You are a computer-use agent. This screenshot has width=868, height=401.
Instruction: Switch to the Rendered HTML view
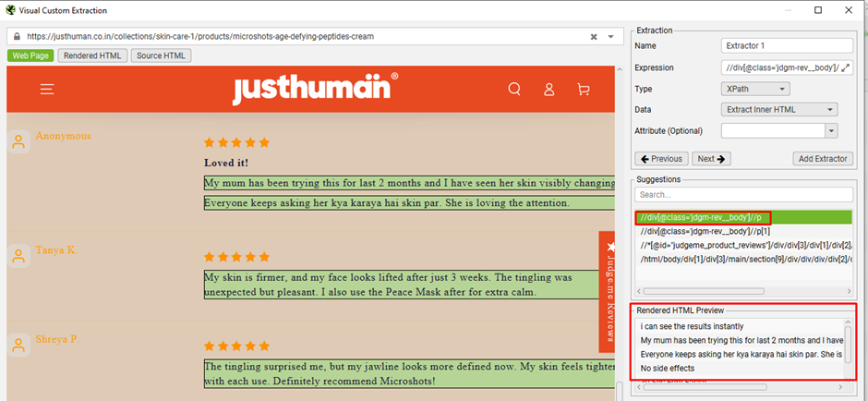click(92, 55)
